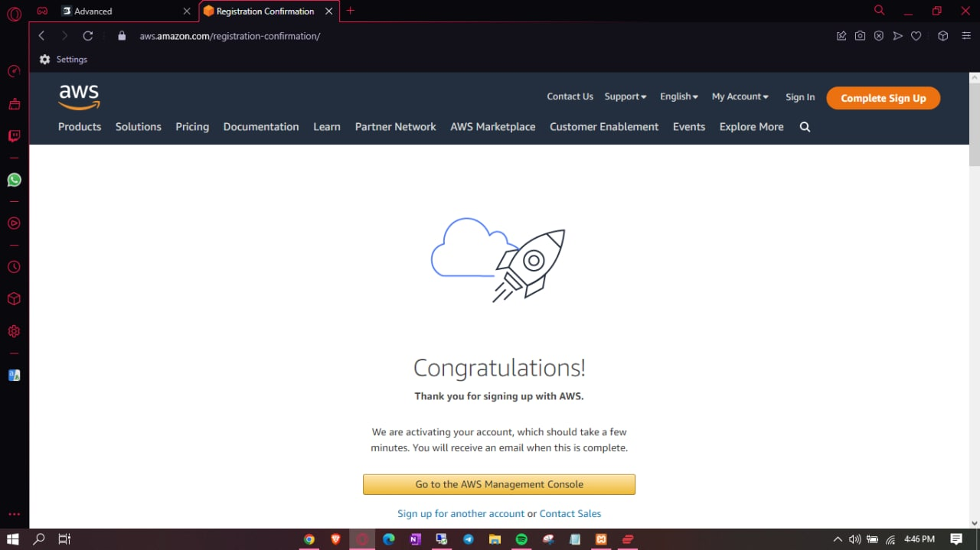Open Extensions cube in sidebar
The height and width of the screenshot is (550, 980).
[14, 299]
